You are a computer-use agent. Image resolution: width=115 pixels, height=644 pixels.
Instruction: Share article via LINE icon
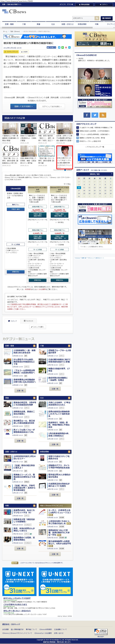coord(63,47)
